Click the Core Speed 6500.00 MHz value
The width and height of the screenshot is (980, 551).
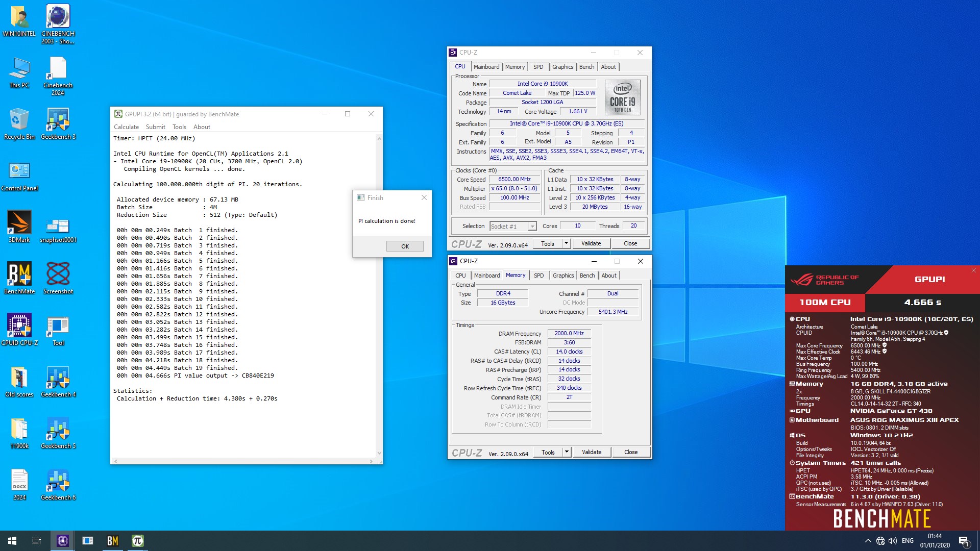pos(514,179)
